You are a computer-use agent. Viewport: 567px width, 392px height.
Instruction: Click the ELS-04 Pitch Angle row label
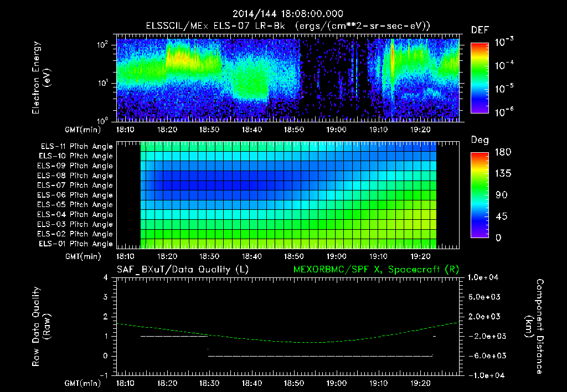click(x=75, y=215)
